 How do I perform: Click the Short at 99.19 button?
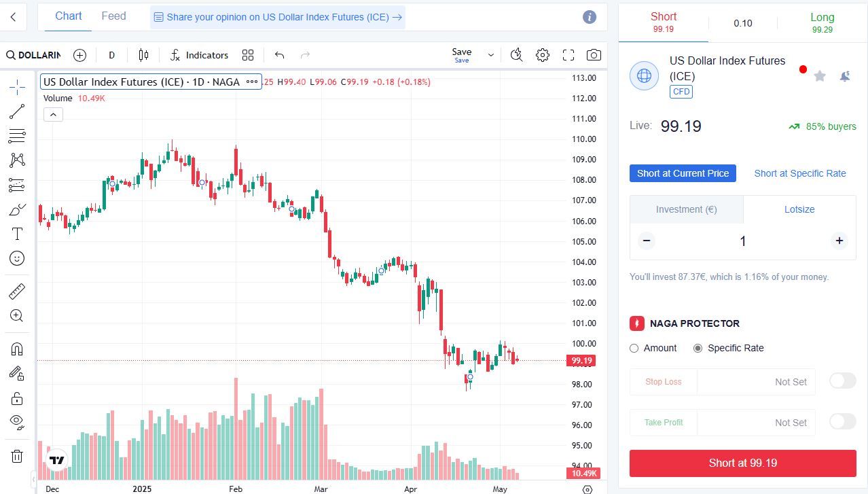pos(742,463)
